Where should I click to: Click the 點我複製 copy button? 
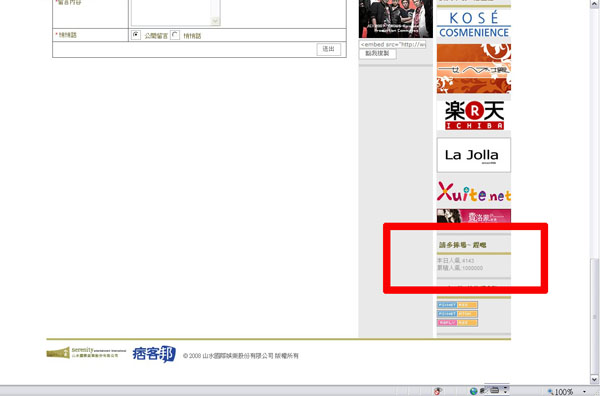tap(377, 54)
